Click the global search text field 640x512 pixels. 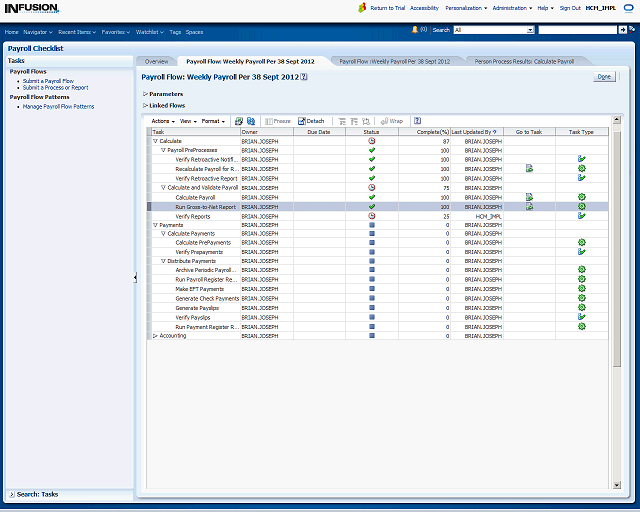point(577,30)
